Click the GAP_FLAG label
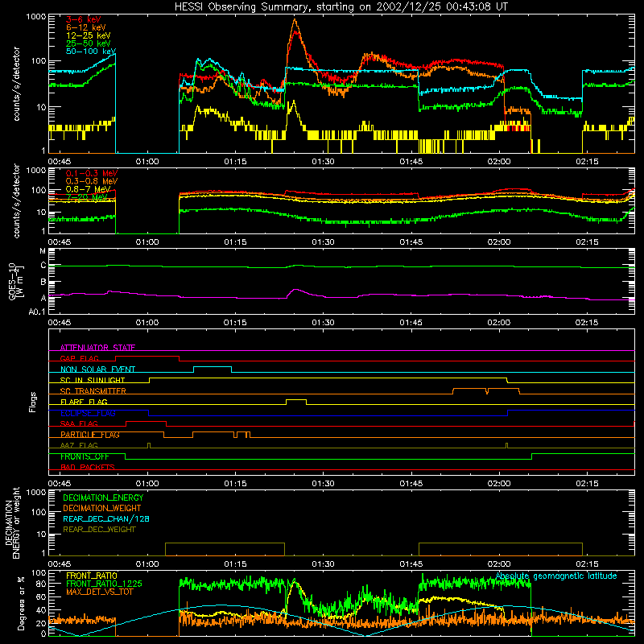The width and height of the screenshot is (644, 644). pyautogui.click(x=79, y=358)
